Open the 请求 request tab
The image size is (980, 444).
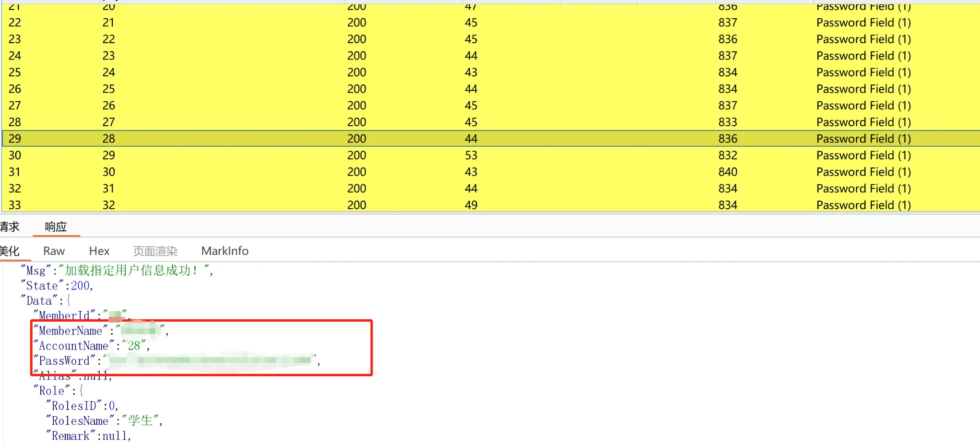coord(10,227)
